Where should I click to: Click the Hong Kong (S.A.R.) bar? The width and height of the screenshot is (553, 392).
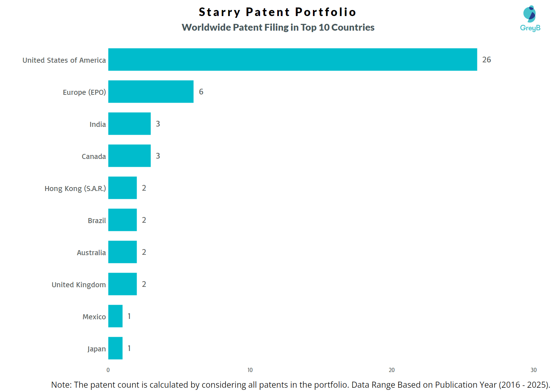click(122, 188)
